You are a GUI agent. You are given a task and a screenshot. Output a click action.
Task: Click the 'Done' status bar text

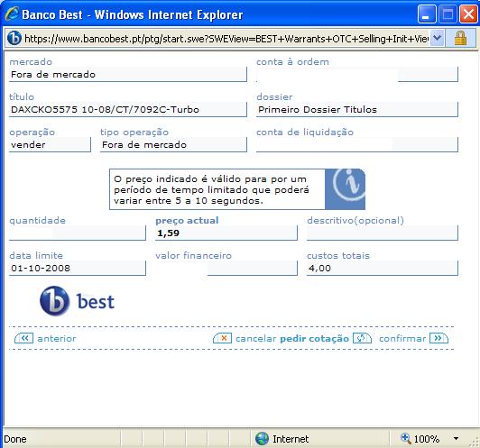point(15,439)
